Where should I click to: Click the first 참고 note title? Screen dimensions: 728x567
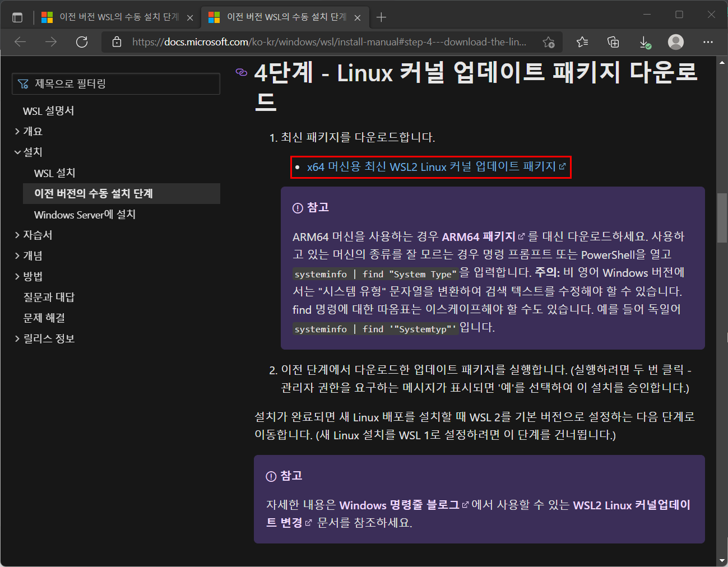pyautogui.click(x=318, y=207)
